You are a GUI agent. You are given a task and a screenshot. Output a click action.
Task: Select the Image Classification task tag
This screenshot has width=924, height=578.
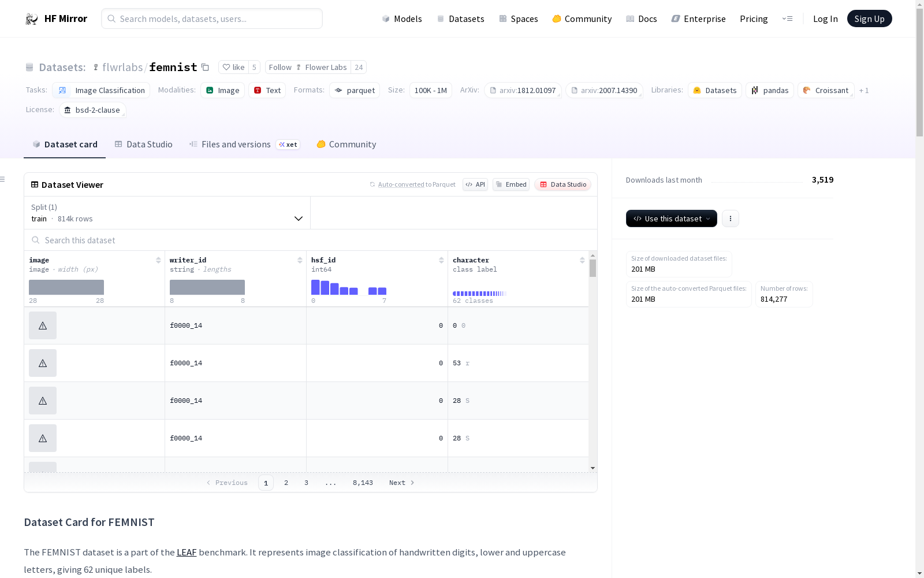tap(101, 90)
